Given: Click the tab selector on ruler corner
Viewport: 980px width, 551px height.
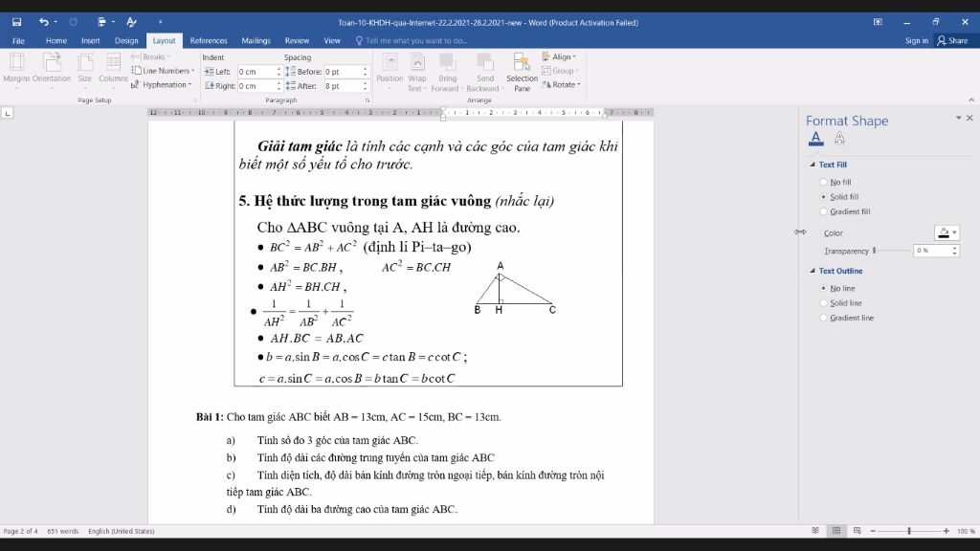Looking at the screenshot, I should (x=8, y=113).
